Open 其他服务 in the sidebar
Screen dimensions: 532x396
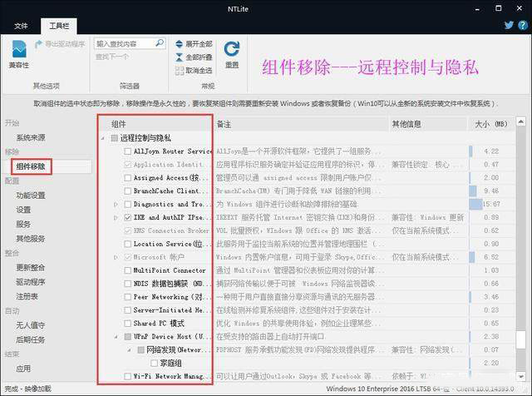(x=31, y=239)
